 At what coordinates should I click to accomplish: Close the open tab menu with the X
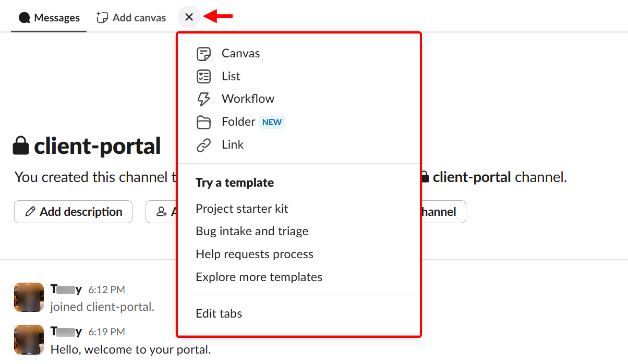189,17
